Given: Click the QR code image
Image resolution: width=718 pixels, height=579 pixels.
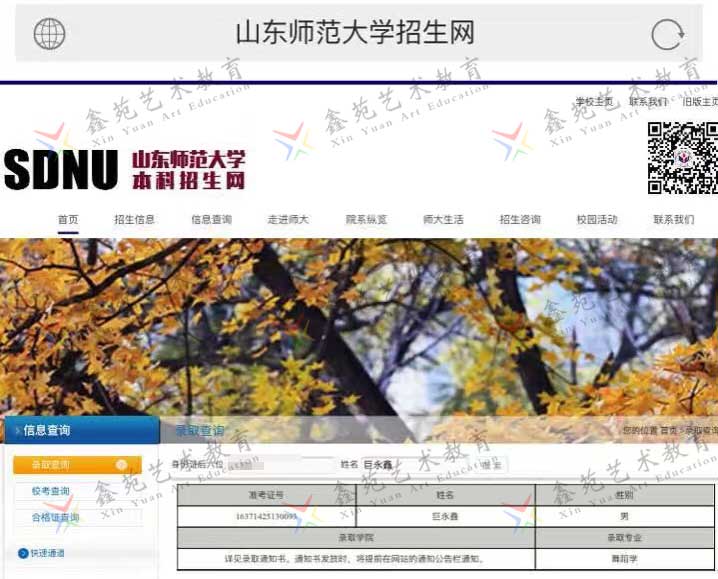Looking at the screenshot, I should tap(682, 157).
